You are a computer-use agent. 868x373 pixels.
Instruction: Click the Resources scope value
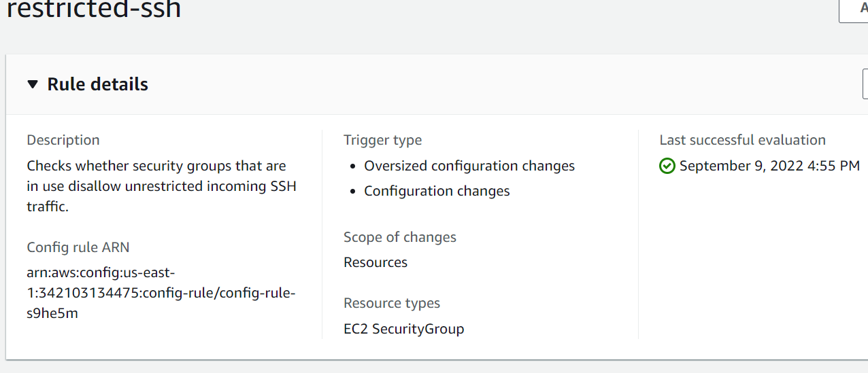coord(375,262)
